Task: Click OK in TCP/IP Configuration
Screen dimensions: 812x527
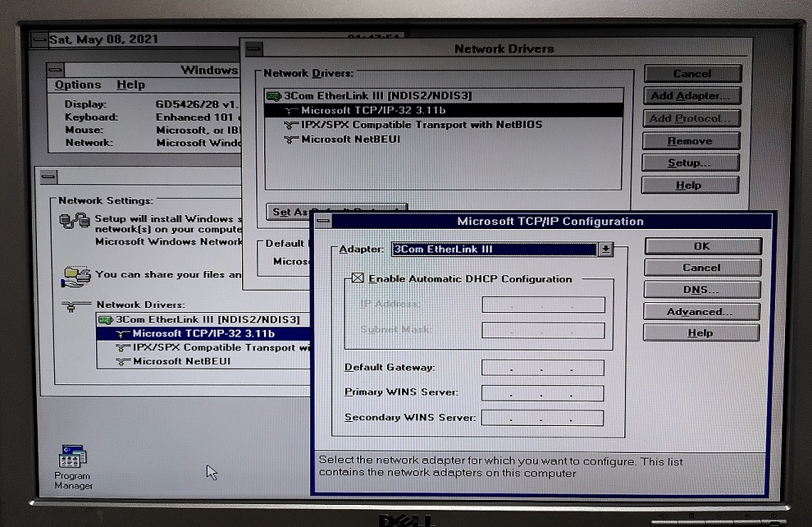Action: coord(703,246)
